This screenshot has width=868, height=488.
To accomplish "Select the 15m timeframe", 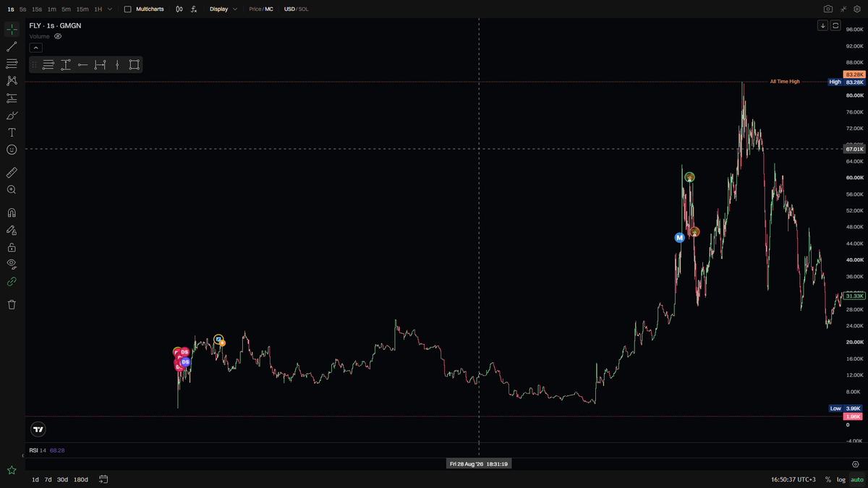I will [x=82, y=9].
